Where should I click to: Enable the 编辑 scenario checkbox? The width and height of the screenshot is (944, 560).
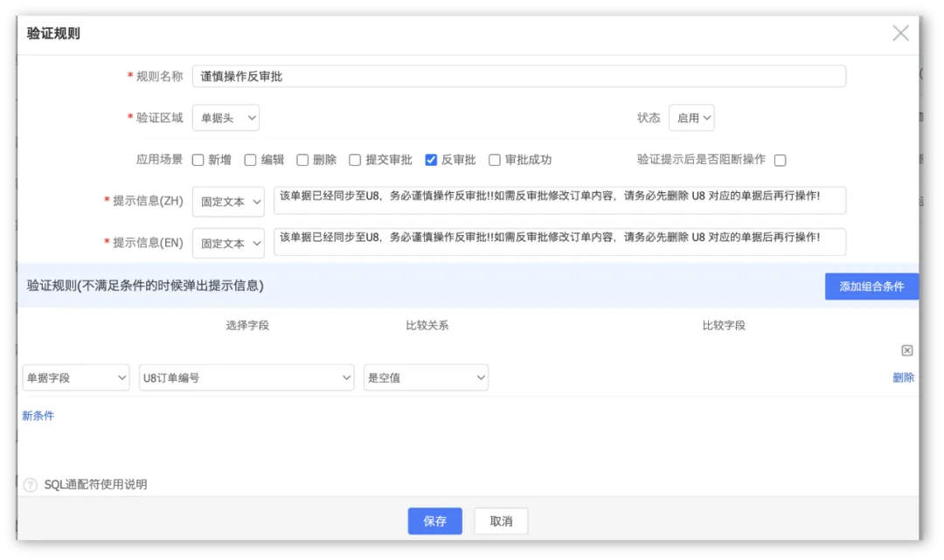(250, 160)
